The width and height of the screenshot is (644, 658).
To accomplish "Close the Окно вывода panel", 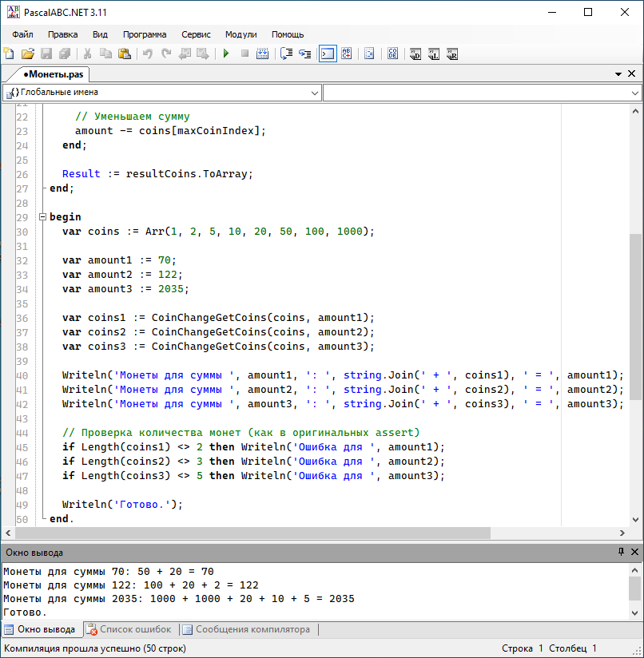I will point(634,552).
